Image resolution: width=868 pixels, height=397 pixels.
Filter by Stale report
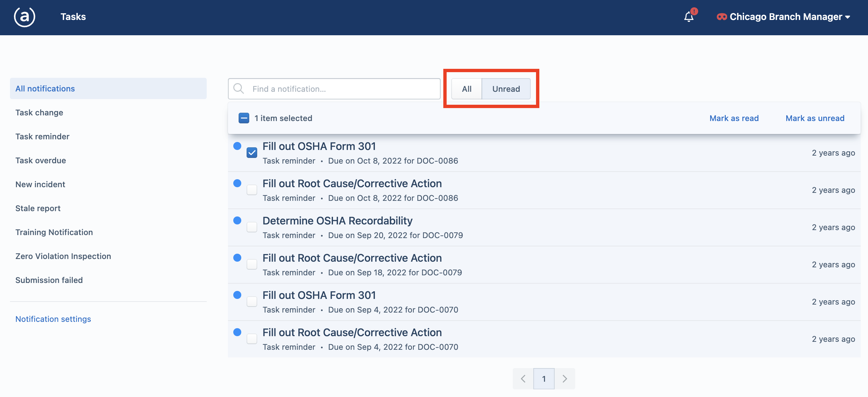click(38, 208)
